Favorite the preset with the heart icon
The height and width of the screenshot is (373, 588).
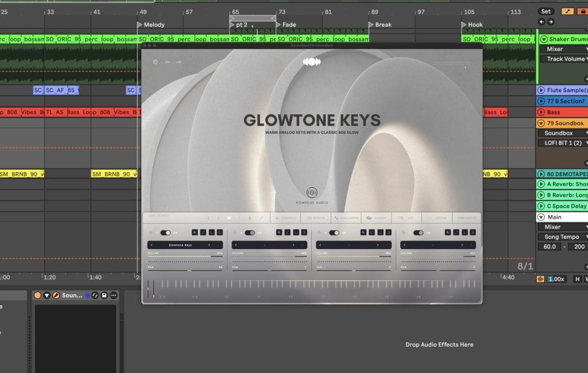coord(229,218)
